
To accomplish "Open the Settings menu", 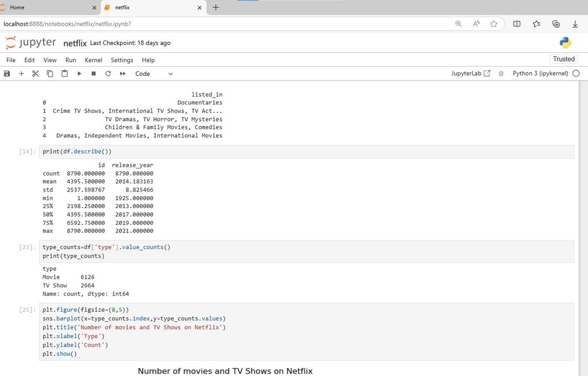I will (x=122, y=60).
